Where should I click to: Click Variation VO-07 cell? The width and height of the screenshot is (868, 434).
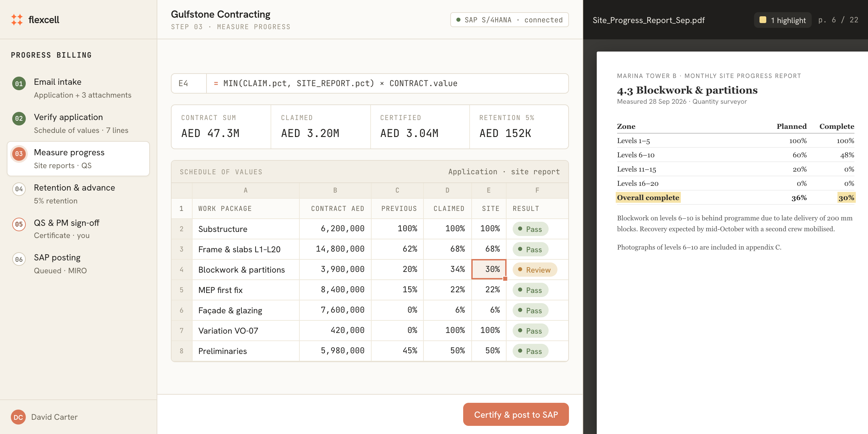click(x=245, y=331)
